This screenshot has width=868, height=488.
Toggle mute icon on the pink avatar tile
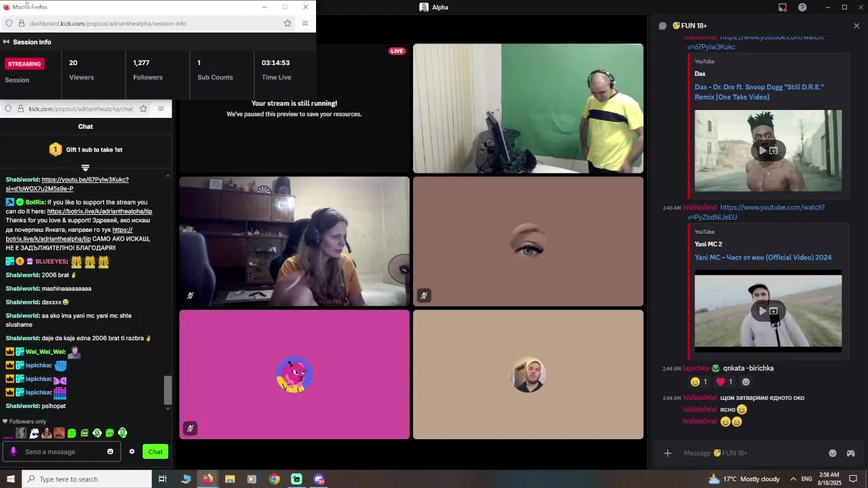click(190, 428)
